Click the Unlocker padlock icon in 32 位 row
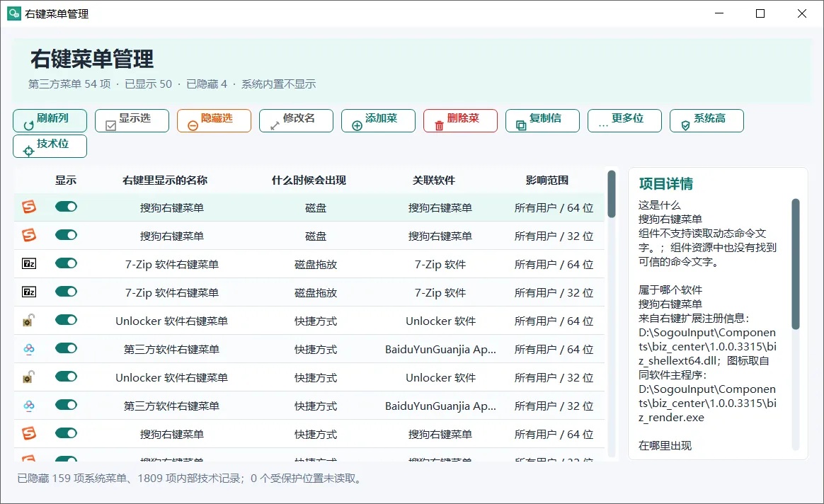The height and width of the screenshot is (504, 824). coord(29,377)
